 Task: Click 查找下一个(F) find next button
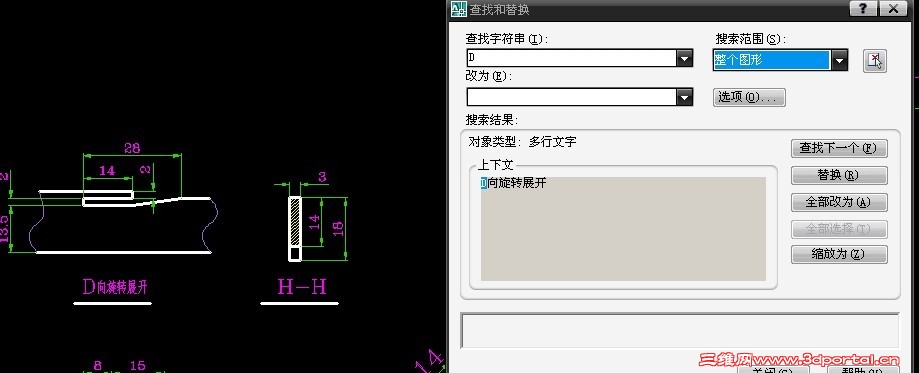(839, 148)
